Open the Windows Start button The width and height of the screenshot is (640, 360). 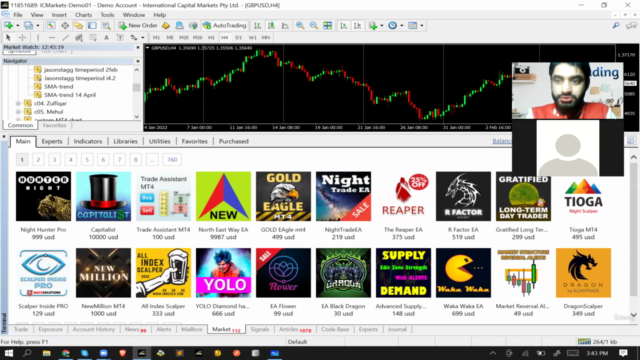pyautogui.click(x=9, y=353)
